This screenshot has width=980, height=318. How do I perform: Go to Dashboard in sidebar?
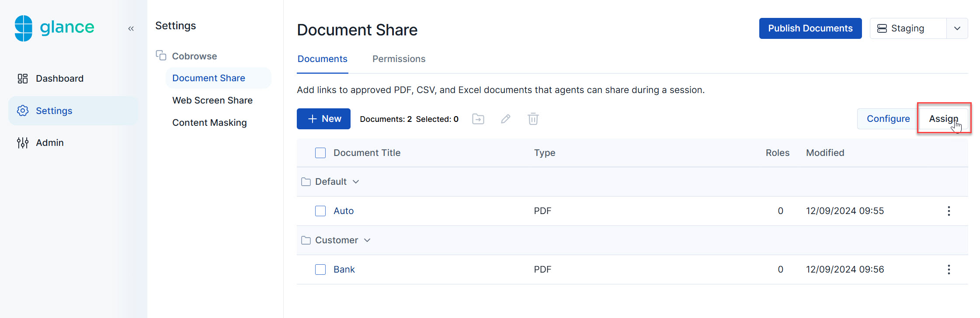pyautogui.click(x=59, y=79)
